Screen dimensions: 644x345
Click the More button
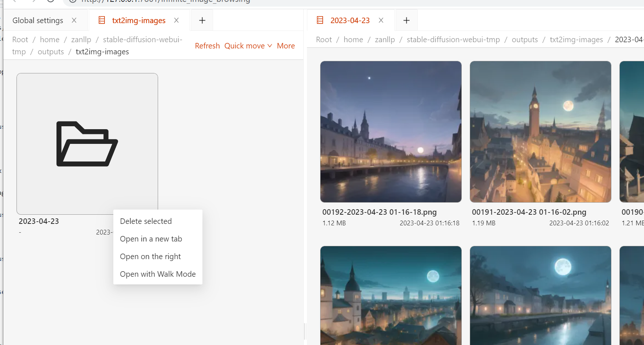click(x=286, y=46)
